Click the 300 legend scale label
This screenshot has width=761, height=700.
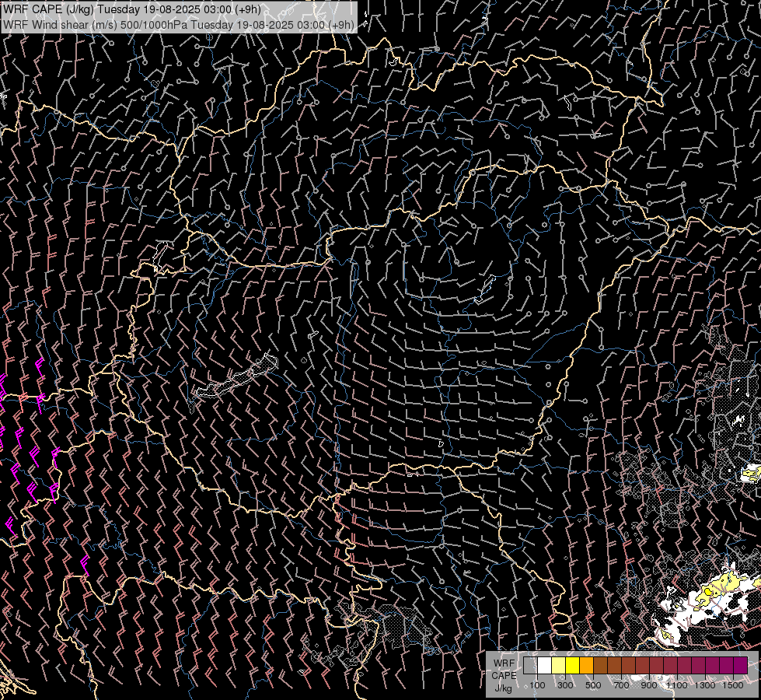pyautogui.click(x=565, y=685)
